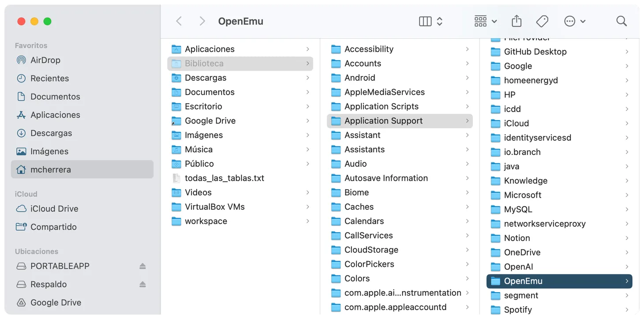Go forward with the right chevron
The height and width of the screenshot is (319, 644).
202,21
